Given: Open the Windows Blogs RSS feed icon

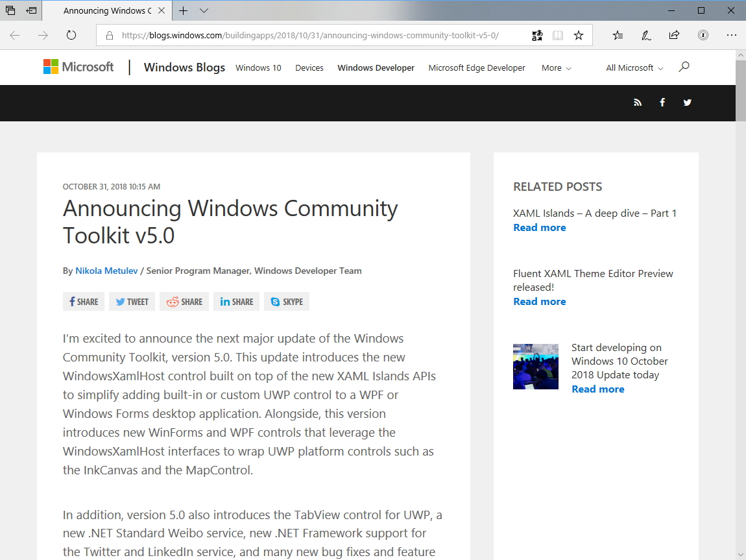Looking at the screenshot, I should pyautogui.click(x=638, y=103).
